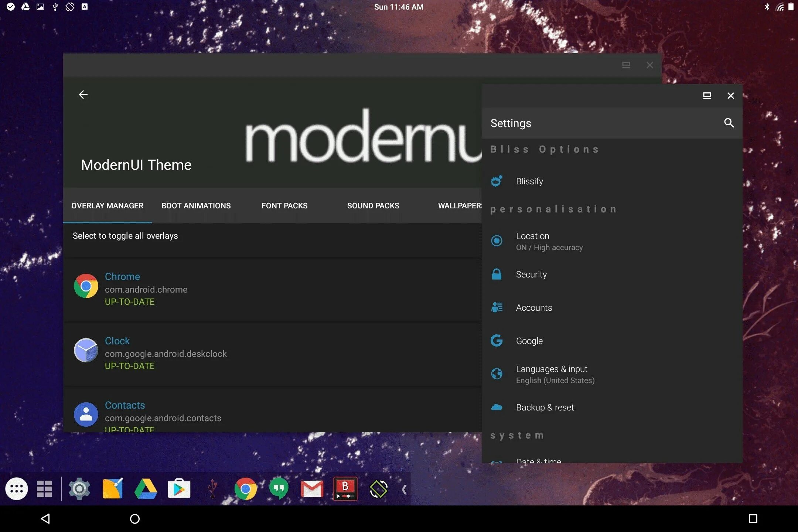
Task: Open search in the Settings window
Action: click(729, 123)
